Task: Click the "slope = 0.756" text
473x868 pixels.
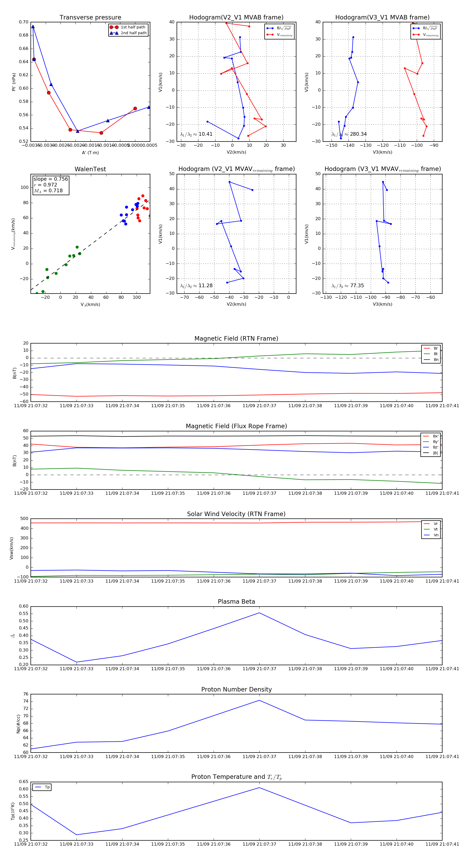Action: pyautogui.click(x=50, y=179)
